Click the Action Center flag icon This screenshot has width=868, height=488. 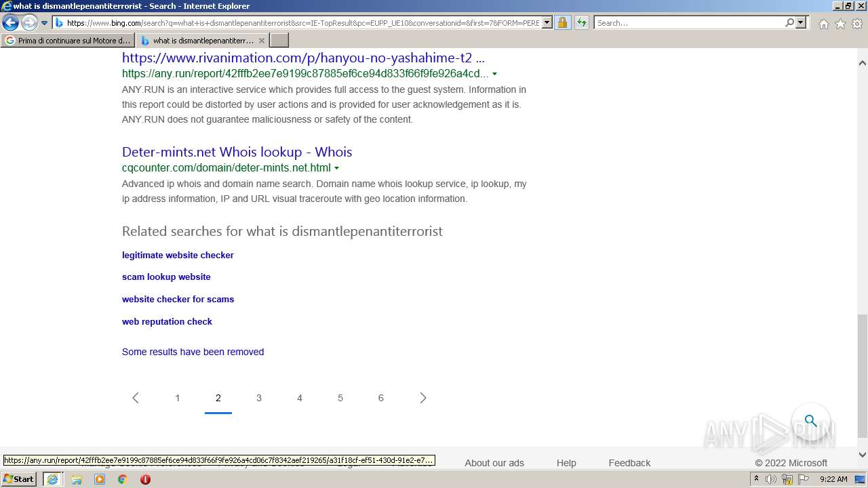[x=804, y=479]
